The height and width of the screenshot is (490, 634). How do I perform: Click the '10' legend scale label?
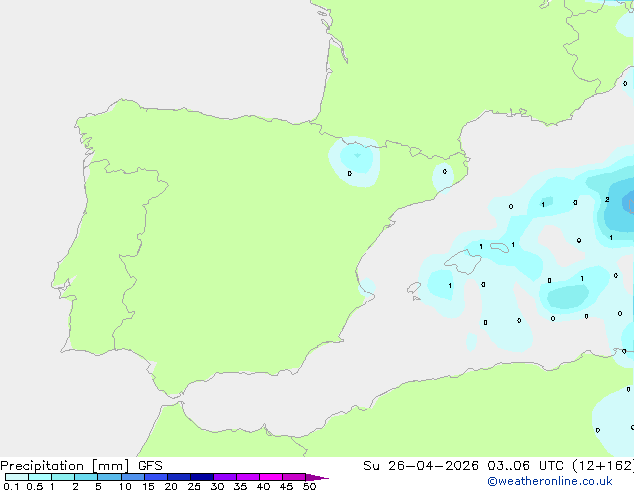pyautogui.click(x=125, y=486)
